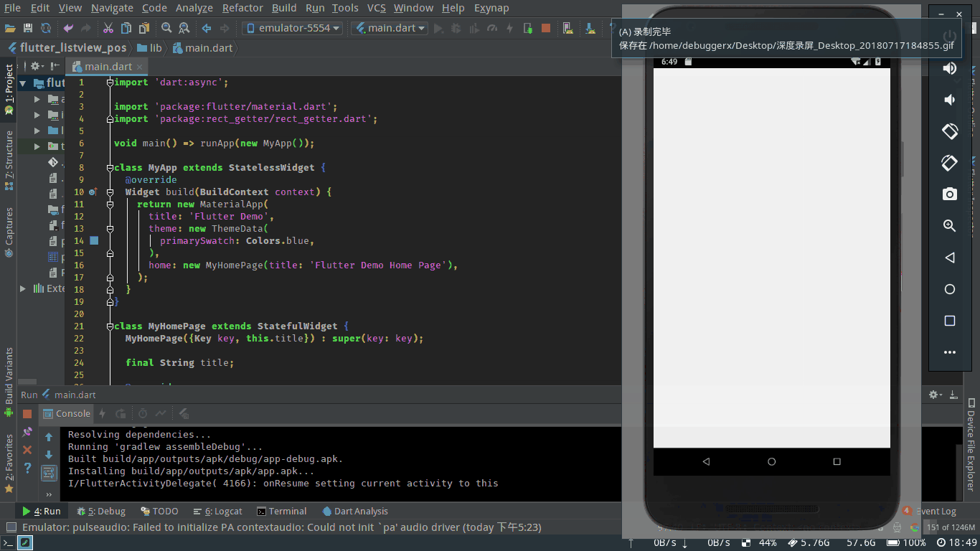Open emulator extended controls (three dots)
980x551 pixels.
[x=950, y=352]
